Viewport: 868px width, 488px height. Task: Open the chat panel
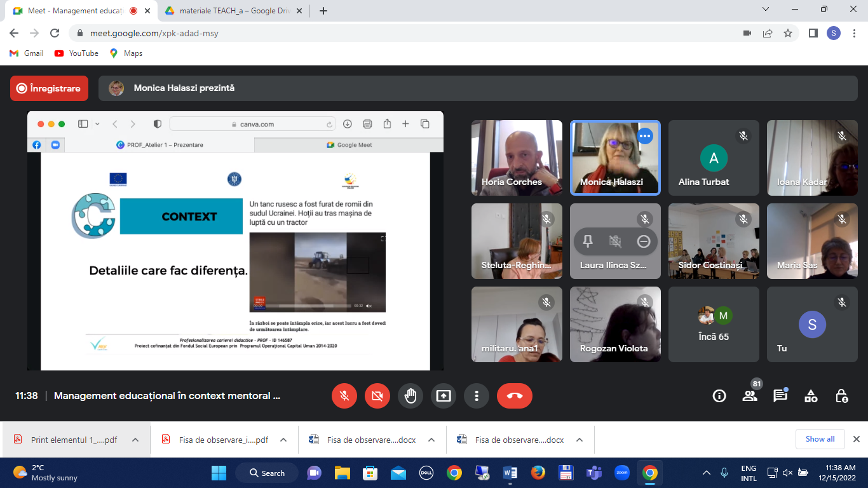pyautogui.click(x=780, y=396)
